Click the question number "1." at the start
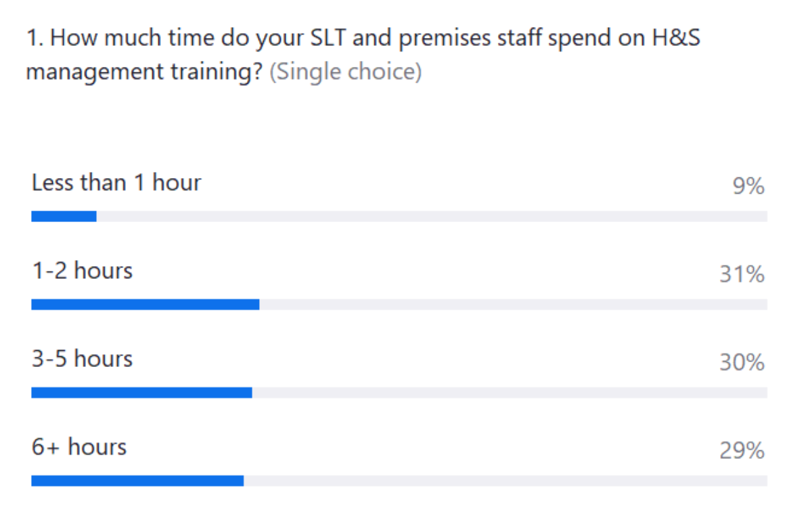Viewport: 812px width, 524px height. [x=35, y=39]
